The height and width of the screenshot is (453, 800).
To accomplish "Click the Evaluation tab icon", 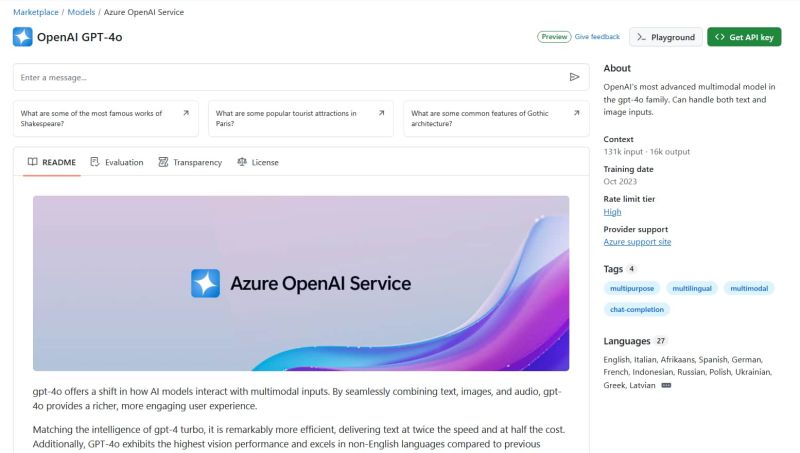I will (x=95, y=162).
